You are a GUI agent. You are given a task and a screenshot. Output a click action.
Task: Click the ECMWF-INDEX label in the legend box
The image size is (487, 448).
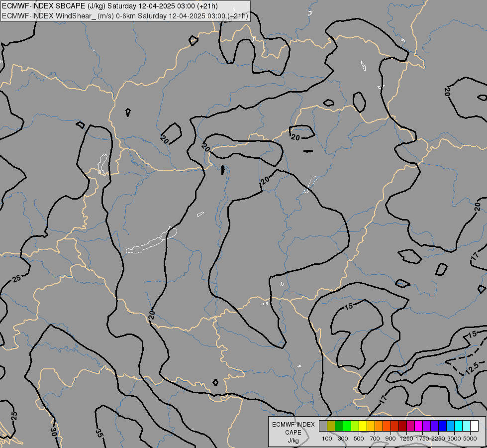coord(293,425)
